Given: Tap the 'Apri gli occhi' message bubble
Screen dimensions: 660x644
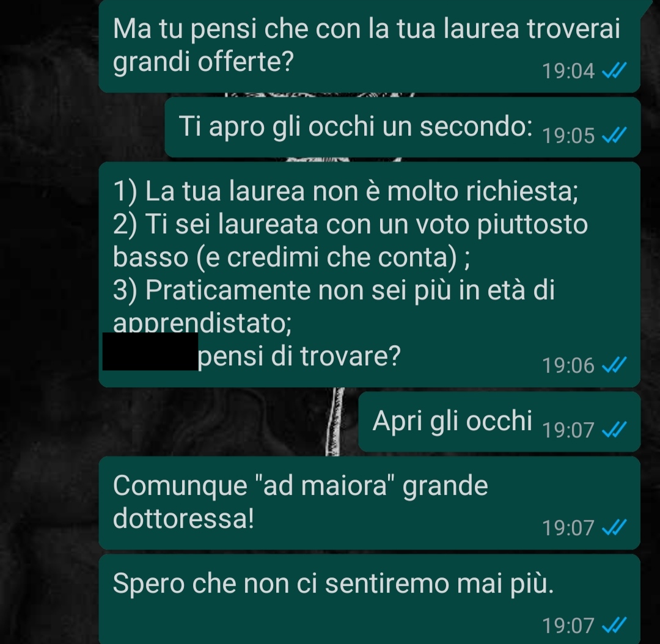Looking at the screenshot, I should [x=499, y=422].
